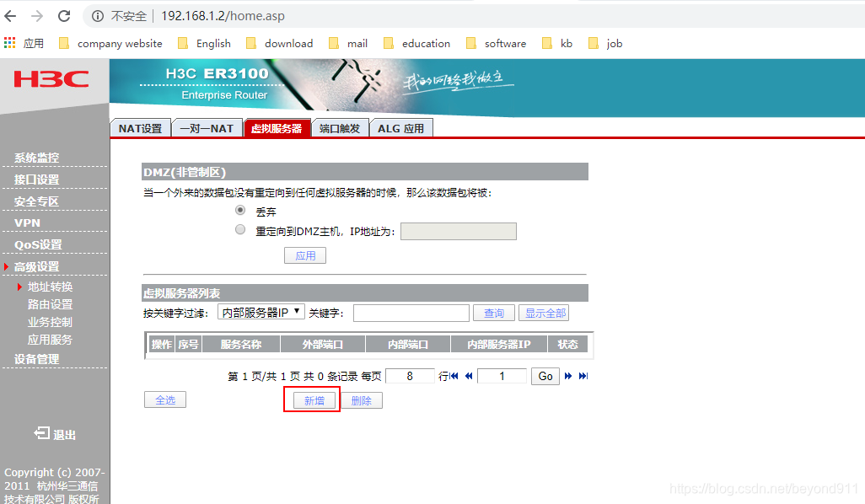This screenshot has width=865, height=504.
Task: Switch to the NAT设置 tab
Action: (x=140, y=128)
